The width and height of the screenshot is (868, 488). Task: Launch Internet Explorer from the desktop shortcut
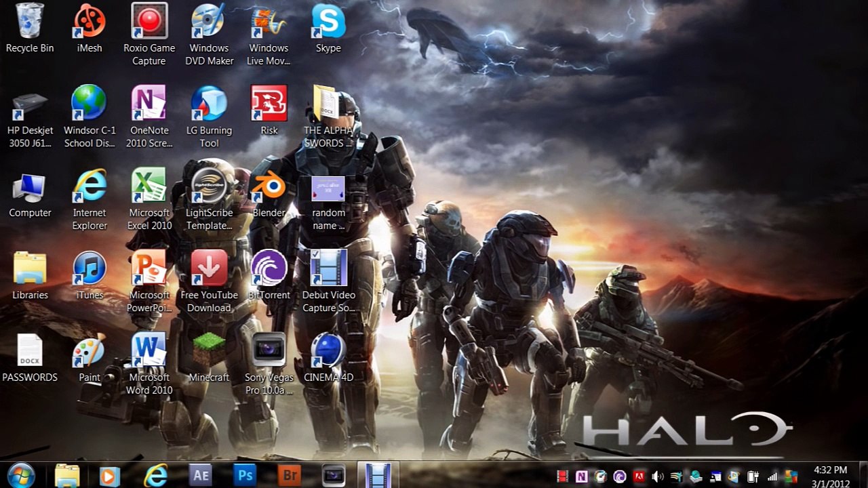coord(90,200)
